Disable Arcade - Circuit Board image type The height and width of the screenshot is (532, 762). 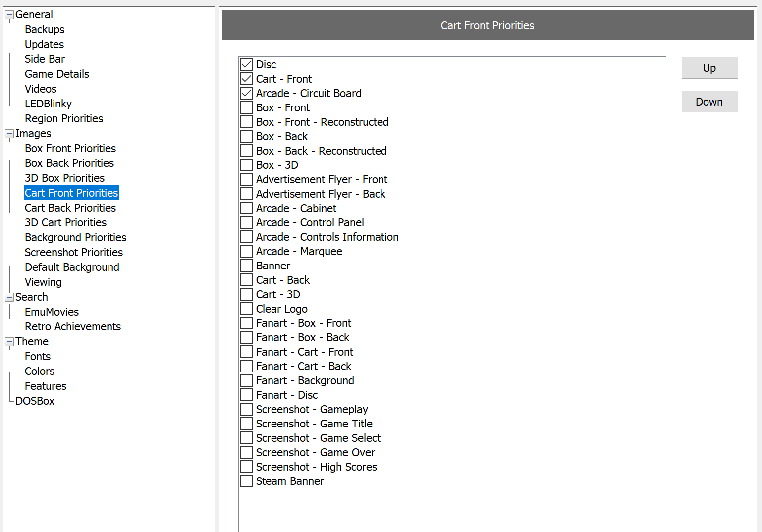[x=246, y=93]
